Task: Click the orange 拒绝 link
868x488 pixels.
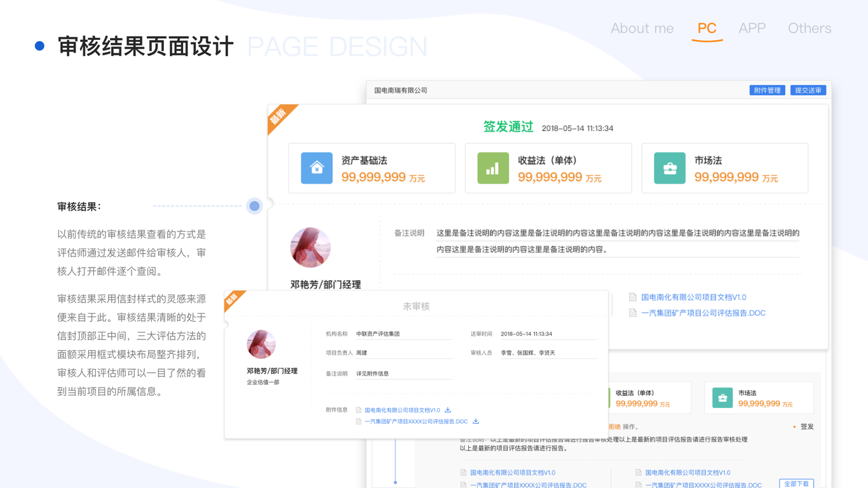Action: (x=614, y=427)
